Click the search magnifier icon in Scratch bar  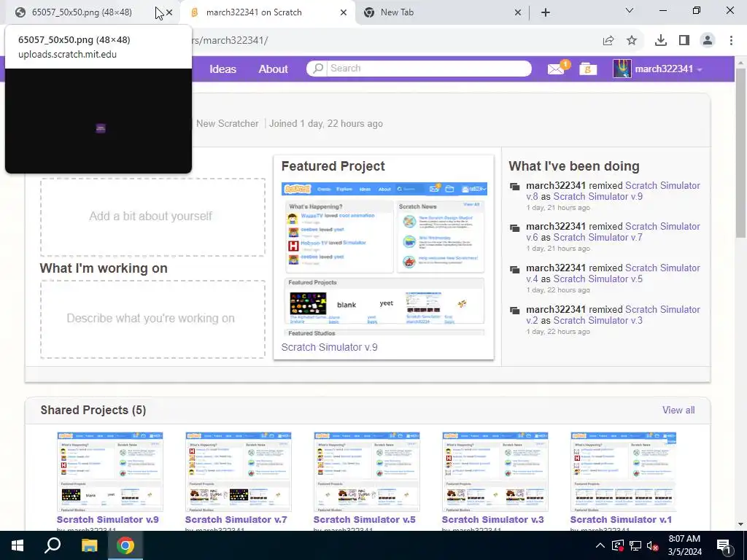pyautogui.click(x=318, y=68)
